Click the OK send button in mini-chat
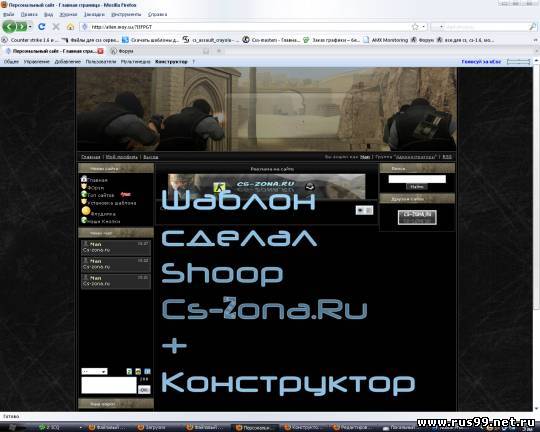Image resolution: width=540 pixels, height=432 pixels. tap(144, 390)
